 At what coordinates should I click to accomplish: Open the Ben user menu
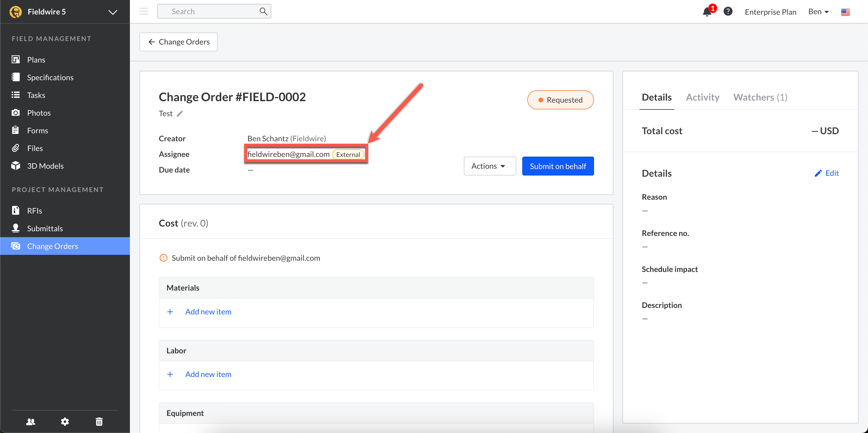818,12
